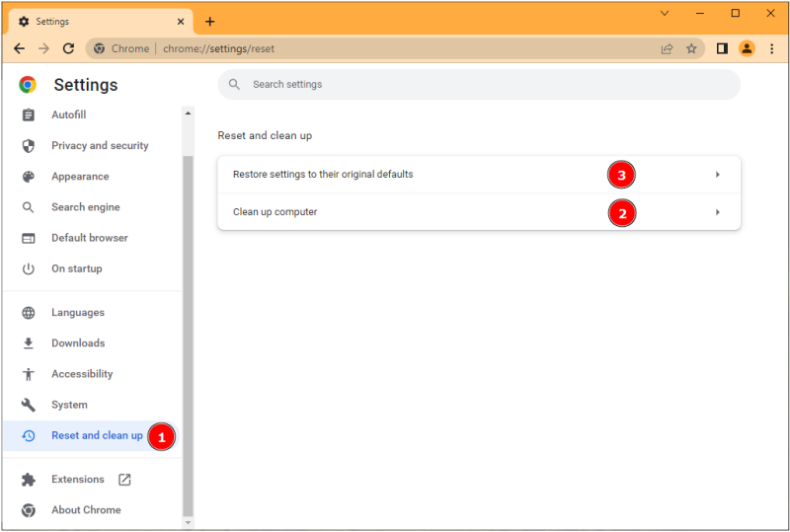
Task: Click the Settings page title text
Action: click(x=86, y=85)
